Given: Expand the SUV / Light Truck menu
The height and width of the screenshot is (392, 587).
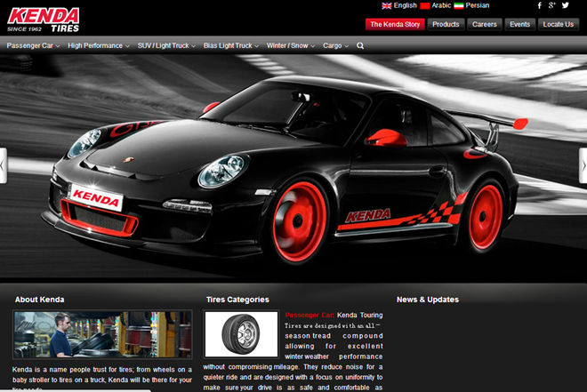Looking at the screenshot, I should tap(166, 45).
